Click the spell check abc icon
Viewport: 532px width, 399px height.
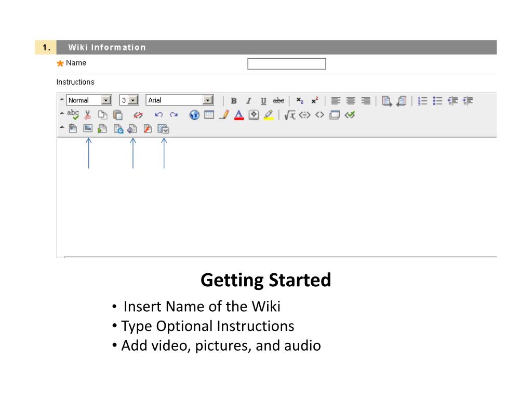pyautogui.click(x=73, y=115)
